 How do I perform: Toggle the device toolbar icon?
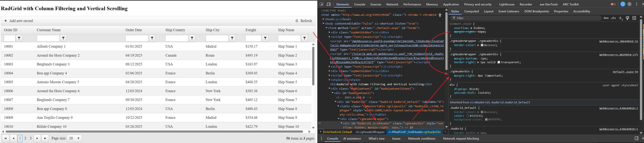click(x=329, y=4)
